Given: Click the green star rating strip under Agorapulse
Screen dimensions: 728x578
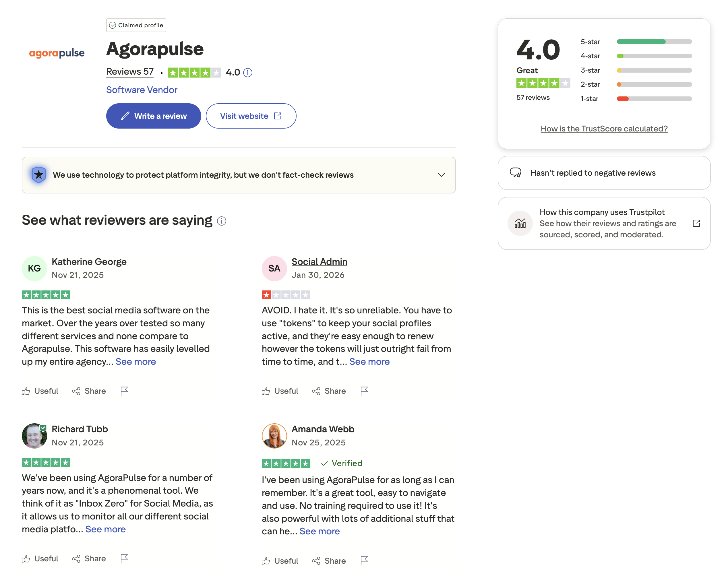Looking at the screenshot, I should (194, 72).
